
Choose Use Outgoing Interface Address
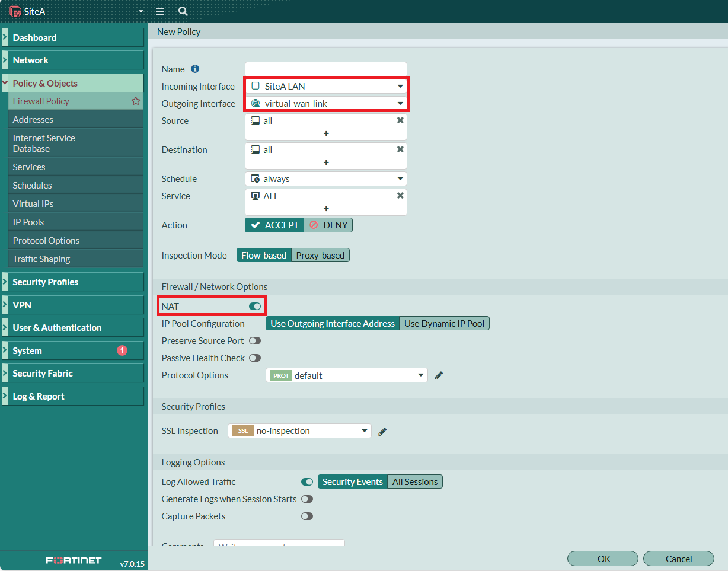[x=333, y=324]
